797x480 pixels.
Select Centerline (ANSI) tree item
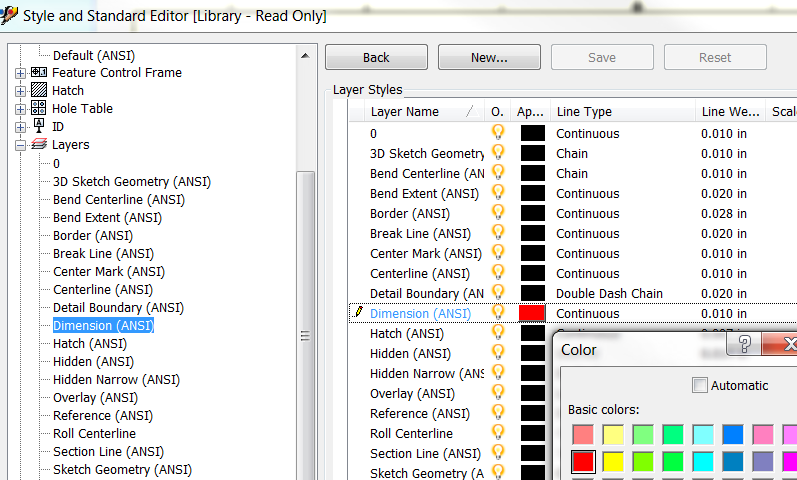[103, 289]
